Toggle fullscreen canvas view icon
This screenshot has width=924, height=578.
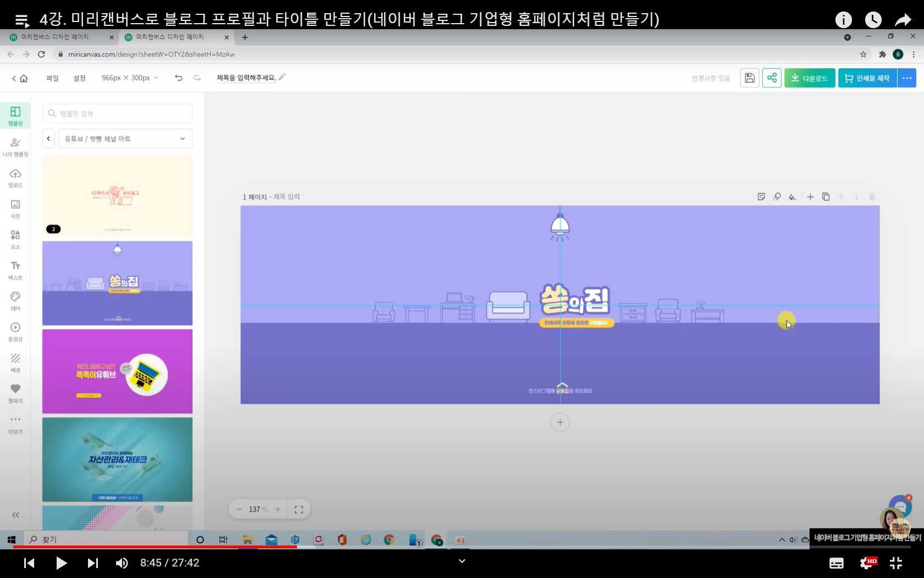point(299,509)
